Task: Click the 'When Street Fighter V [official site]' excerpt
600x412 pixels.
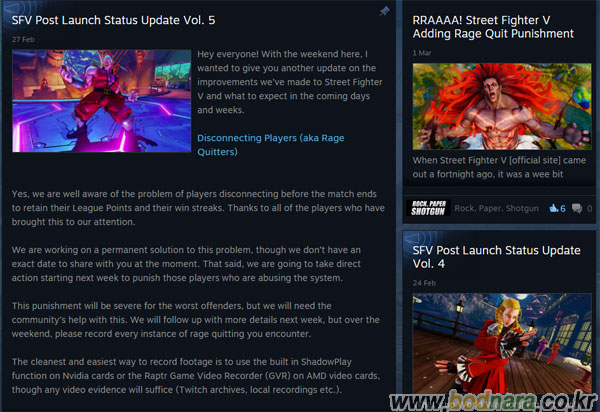Action: click(499, 167)
